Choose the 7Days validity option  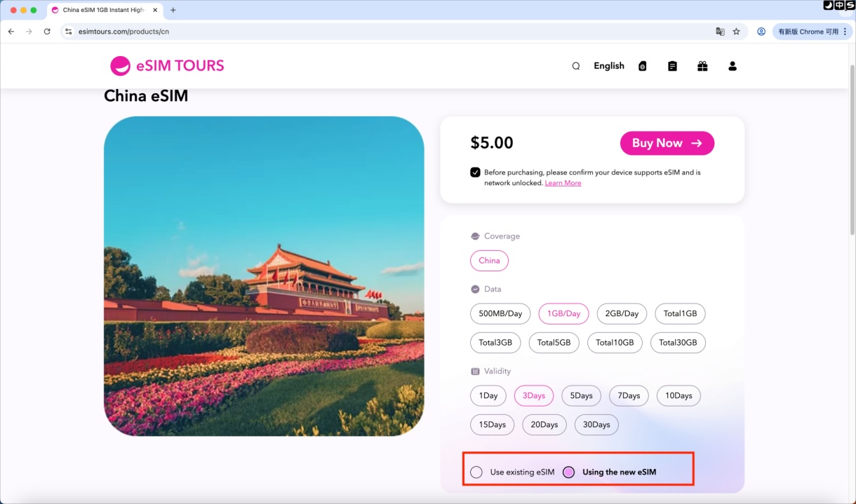click(628, 395)
